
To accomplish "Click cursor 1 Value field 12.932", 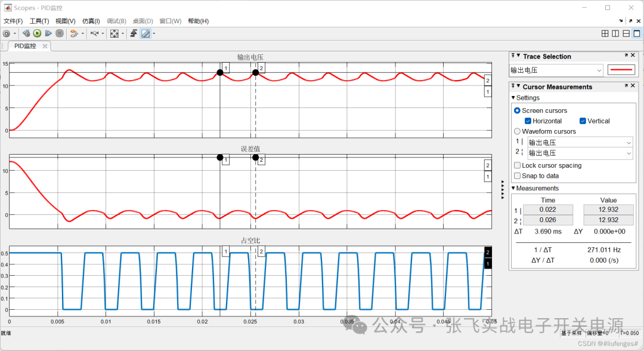I will tap(608, 210).
